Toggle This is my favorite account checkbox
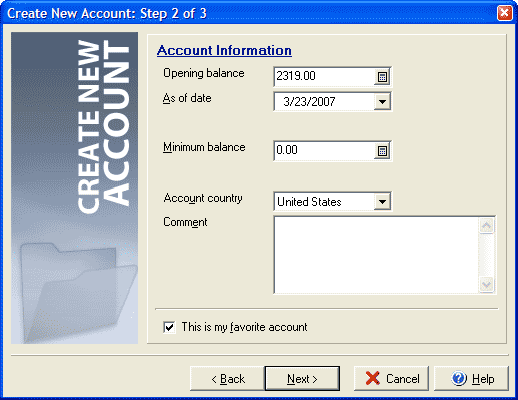Screen dimensions: 518x400 [169, 327]
